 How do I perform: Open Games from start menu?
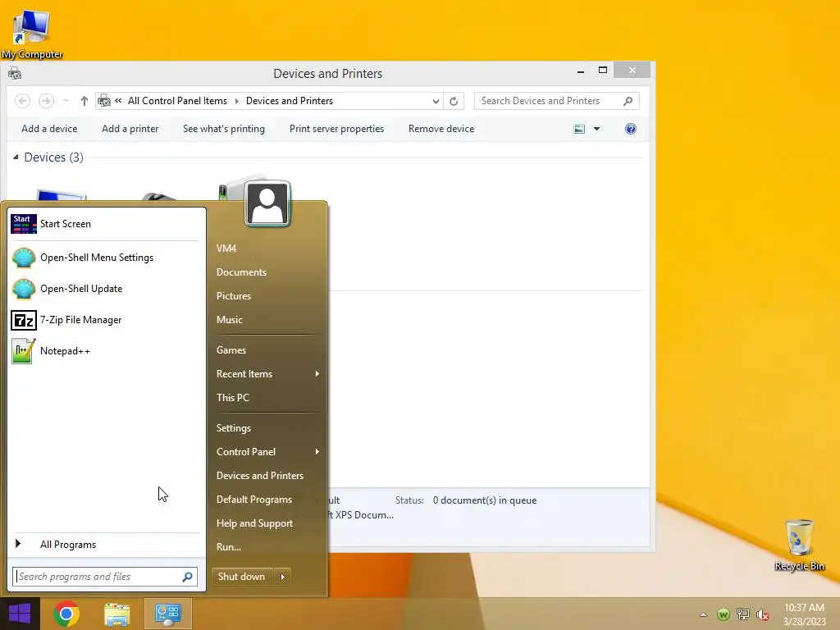pyautogui.click(x=231, y=349)
